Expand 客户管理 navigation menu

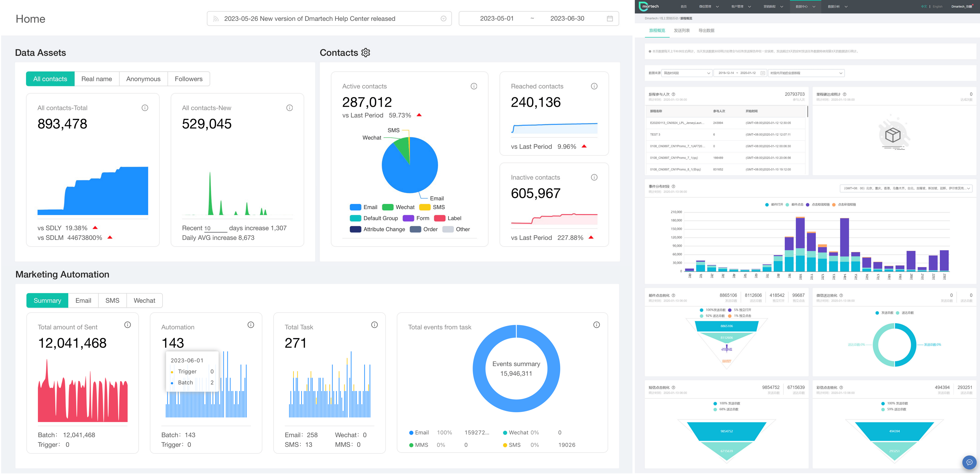tap(741, 6)
